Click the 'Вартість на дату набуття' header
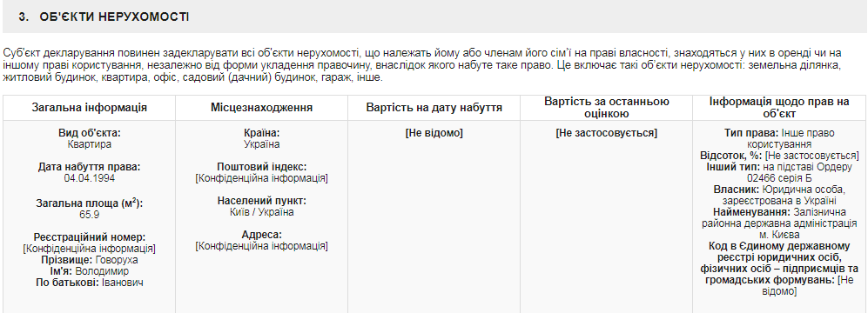 434,108
